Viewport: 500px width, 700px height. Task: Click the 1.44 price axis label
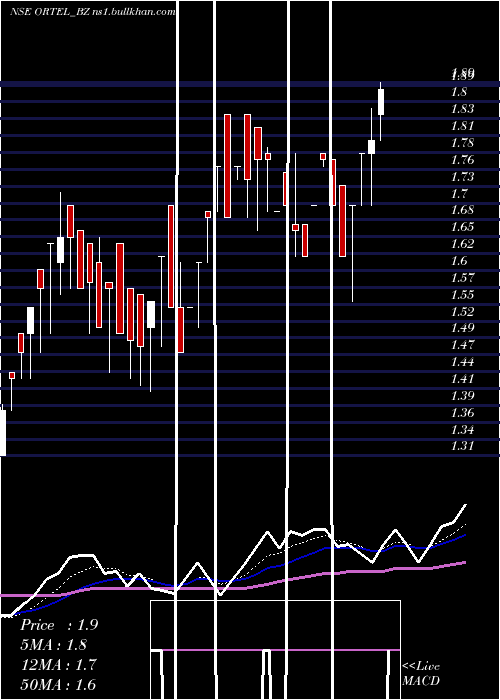tap(462, 362)
